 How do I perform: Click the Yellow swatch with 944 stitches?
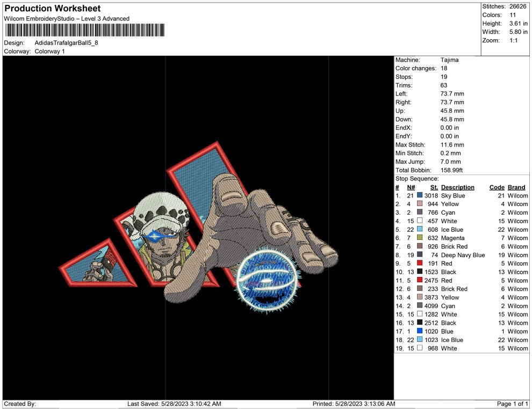[420, 203]
